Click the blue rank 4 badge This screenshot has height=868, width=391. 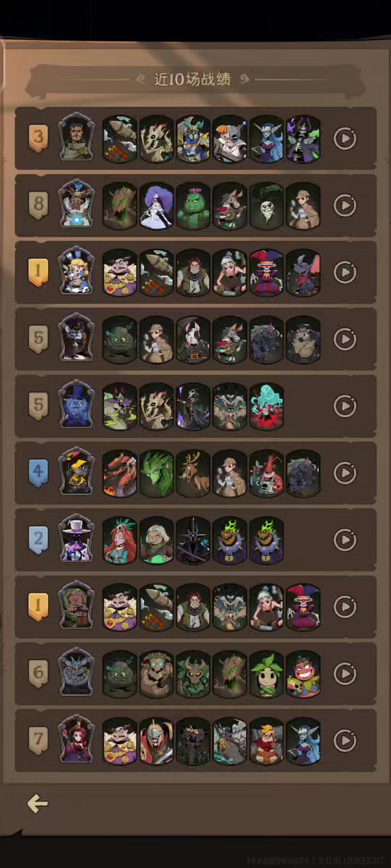[38, 473]
